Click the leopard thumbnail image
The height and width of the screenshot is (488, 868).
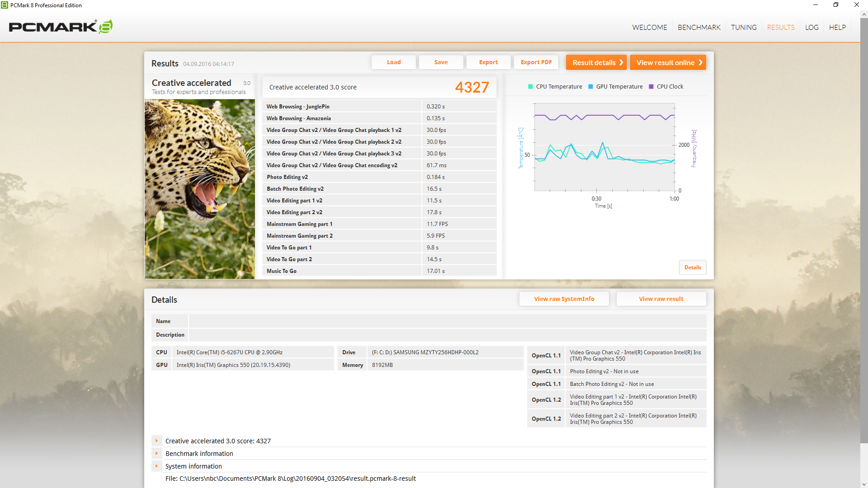tap(199, 189)
